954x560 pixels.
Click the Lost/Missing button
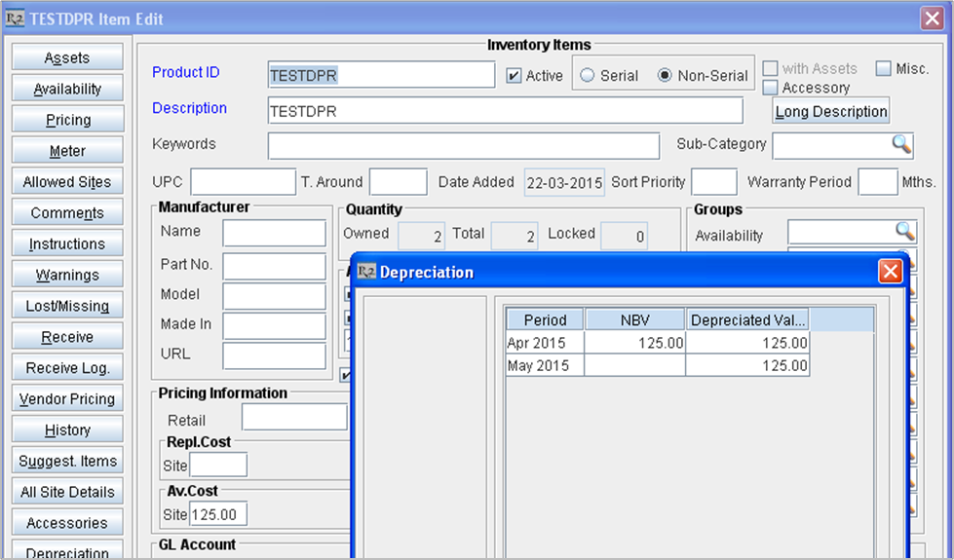pos(67,306)
